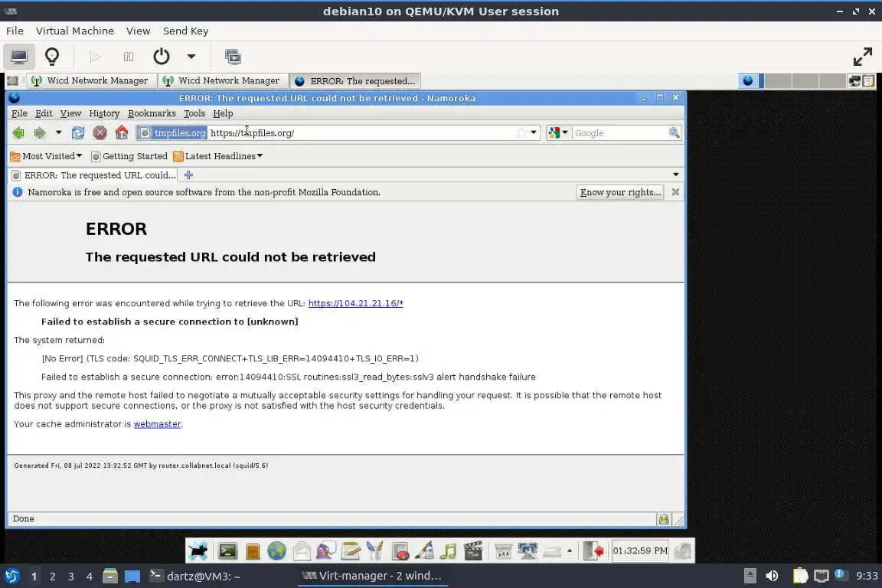Click the red Stop loading button
The height and width of the screenshot is (588, 882).
(100, 132)
